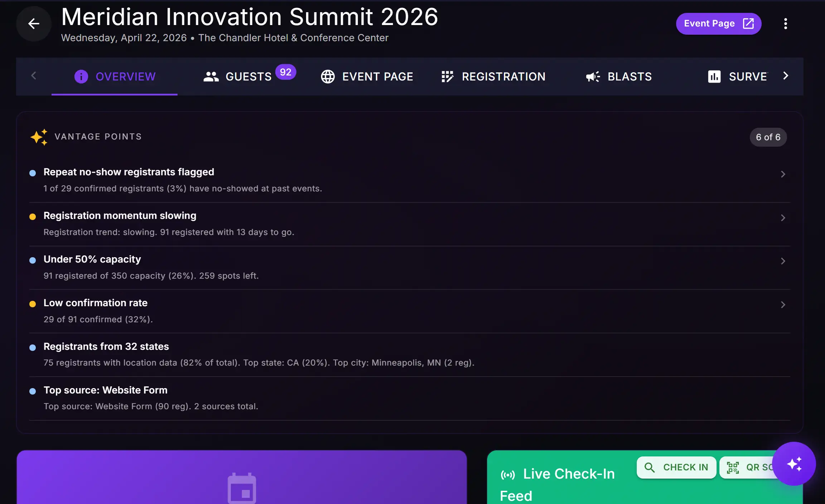Click the 6 of 6 badge
This screenshot has width=825, height=504.
pos(768,137)
